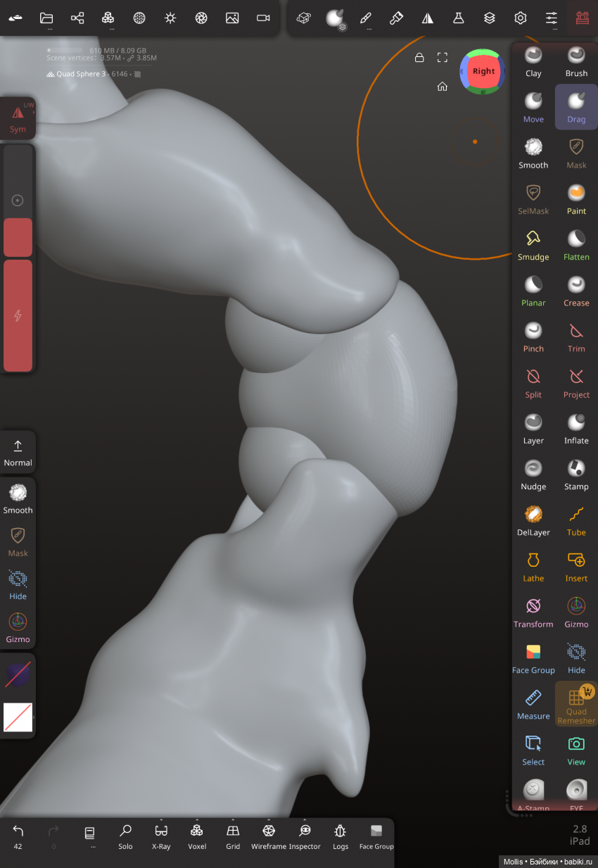Pick the Flatten tool
The image size is (598, 868).
click(x=576, y=246)
